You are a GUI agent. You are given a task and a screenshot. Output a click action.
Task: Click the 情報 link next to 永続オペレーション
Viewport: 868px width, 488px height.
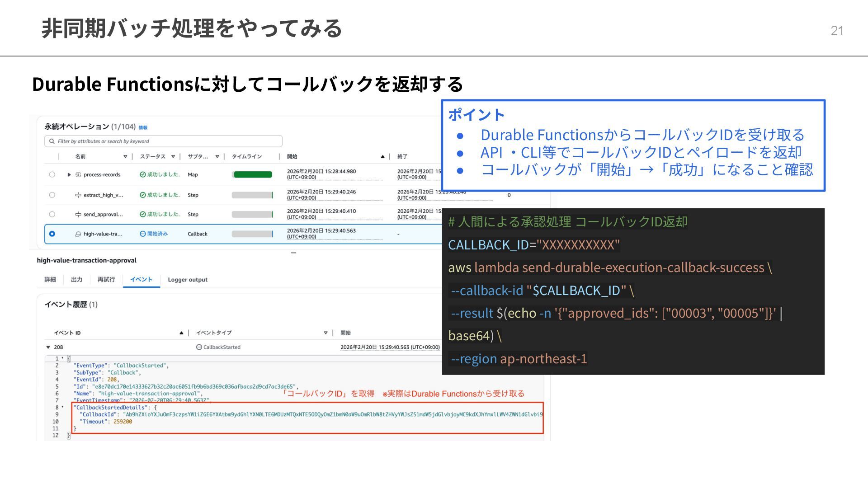tap(143, 128)
